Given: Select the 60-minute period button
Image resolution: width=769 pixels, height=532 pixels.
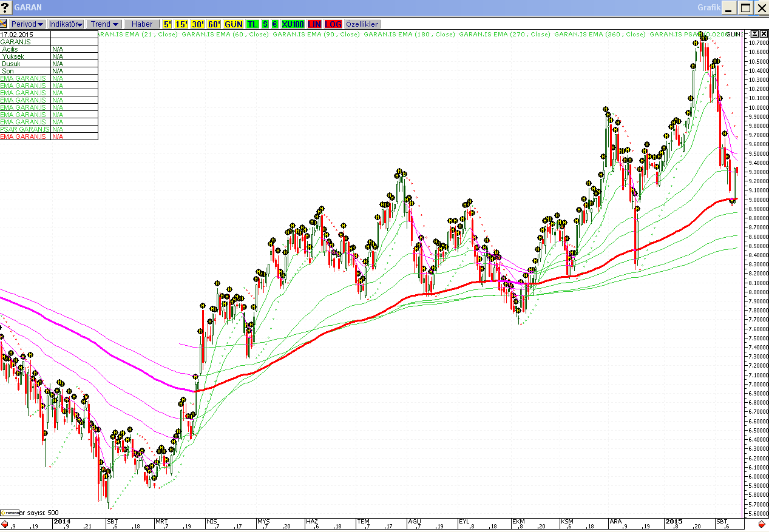Looking at the screenshot, I should point(214,24).
